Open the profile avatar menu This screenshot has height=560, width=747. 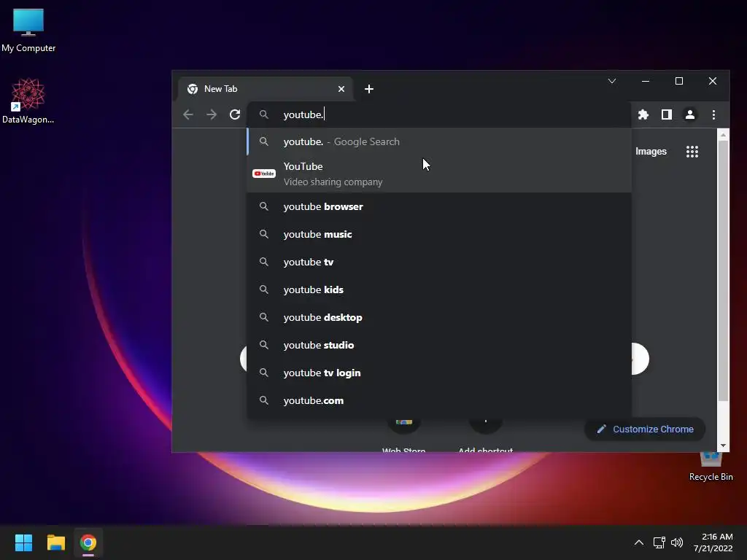click(690, 114)
